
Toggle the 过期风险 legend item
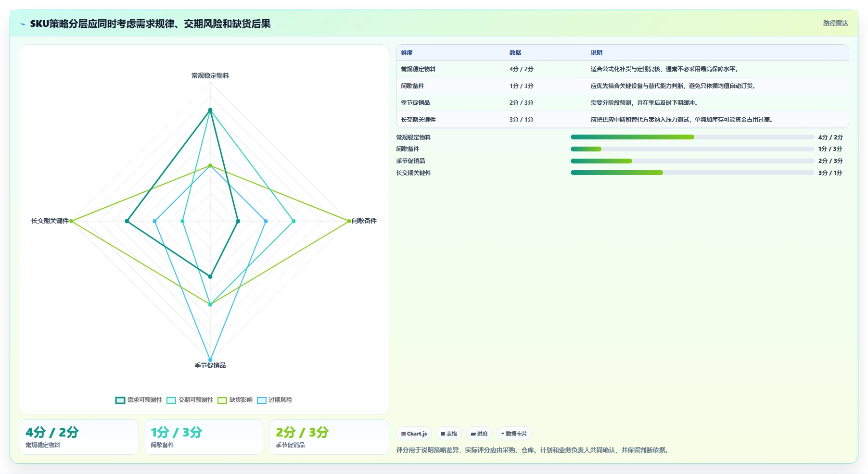[274, 400]
